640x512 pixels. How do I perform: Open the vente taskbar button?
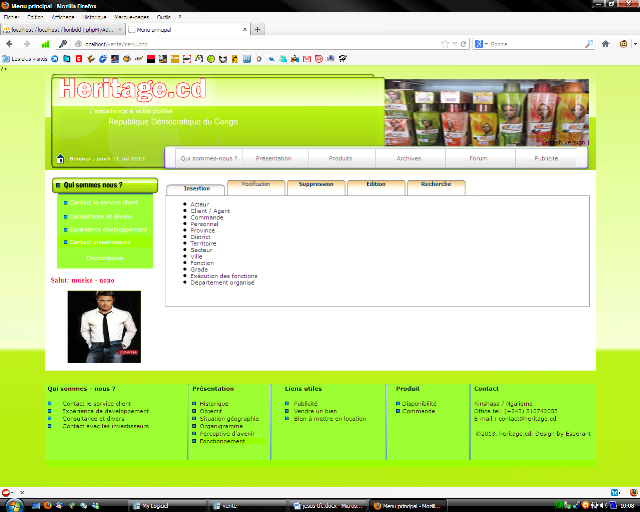pos(249,505)
